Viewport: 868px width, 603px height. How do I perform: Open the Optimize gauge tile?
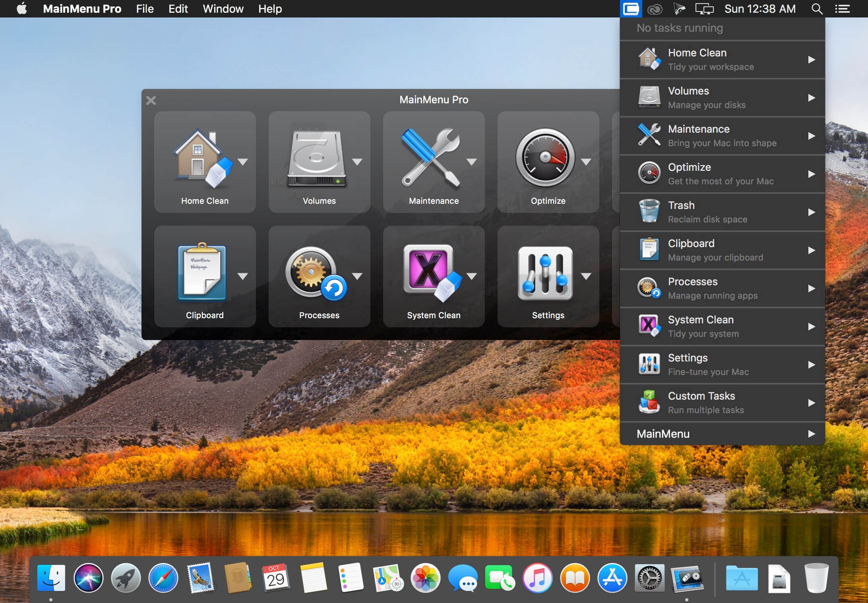click(x=545, y=157)
